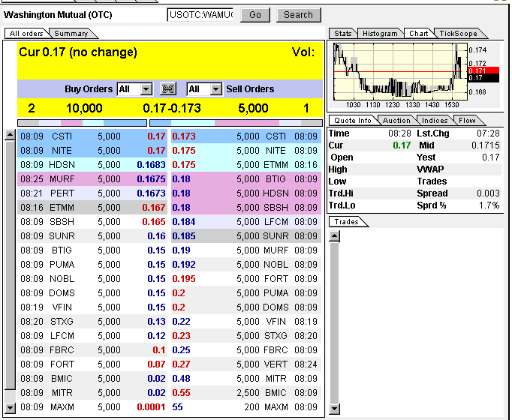Switch to the Summary tab
The image size is (512, 420).
pyautogui.click(x=71, y=34)
